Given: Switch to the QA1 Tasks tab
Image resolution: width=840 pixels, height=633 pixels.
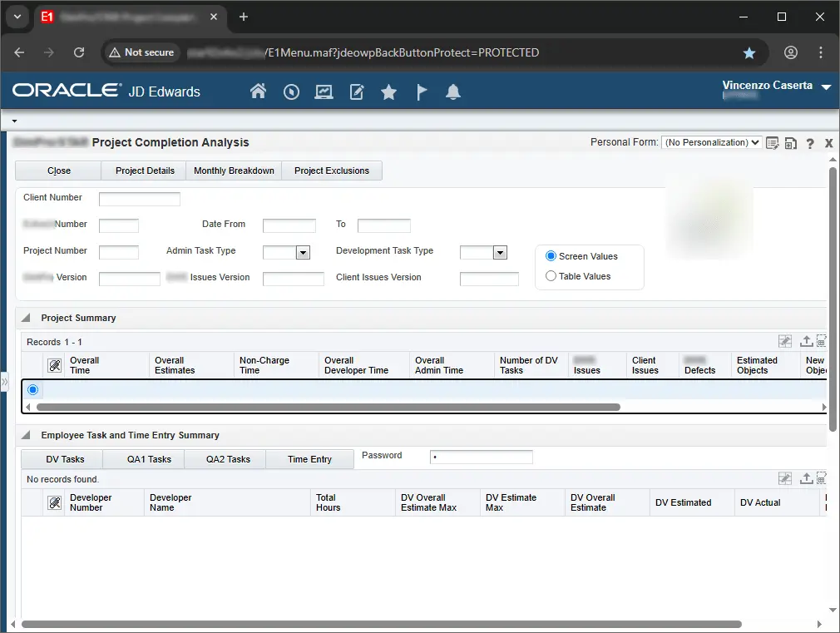Looking at the screenshot, I should [149, 459].
